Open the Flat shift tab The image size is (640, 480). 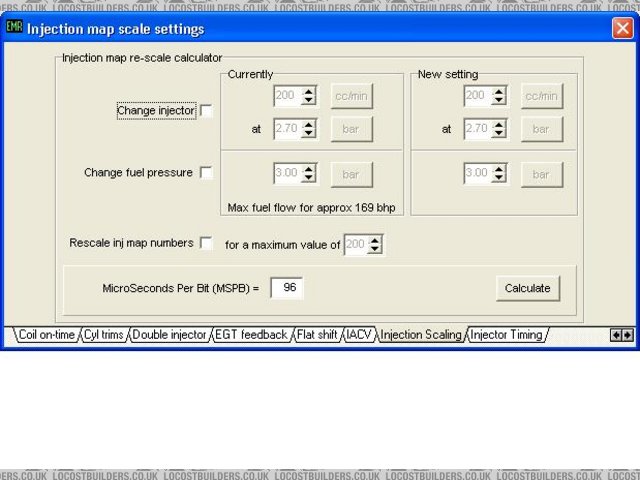[x=317, y=335]
